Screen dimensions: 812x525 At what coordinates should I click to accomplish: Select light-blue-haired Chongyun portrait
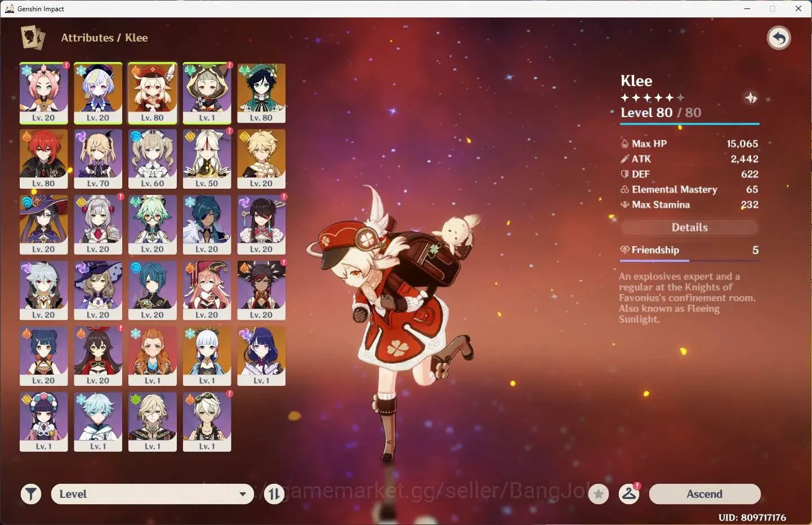coord(98,422)
